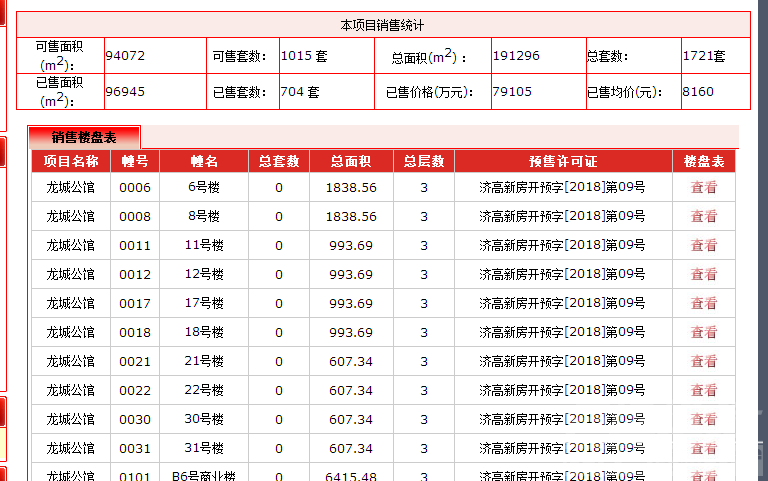Select 607.34 area in 21号楼 row
This screenshot has width=768, height=481.
click(x=351, y=361)
